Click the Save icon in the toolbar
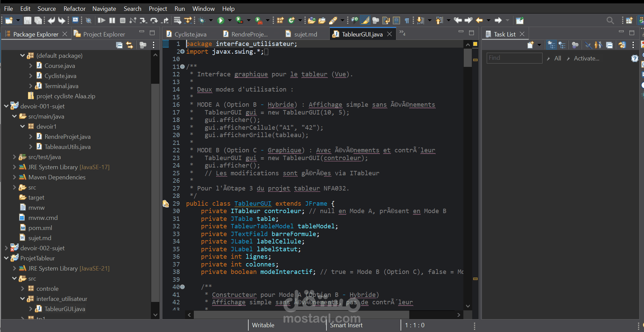The image size is (644, 332). click(27, 21)
